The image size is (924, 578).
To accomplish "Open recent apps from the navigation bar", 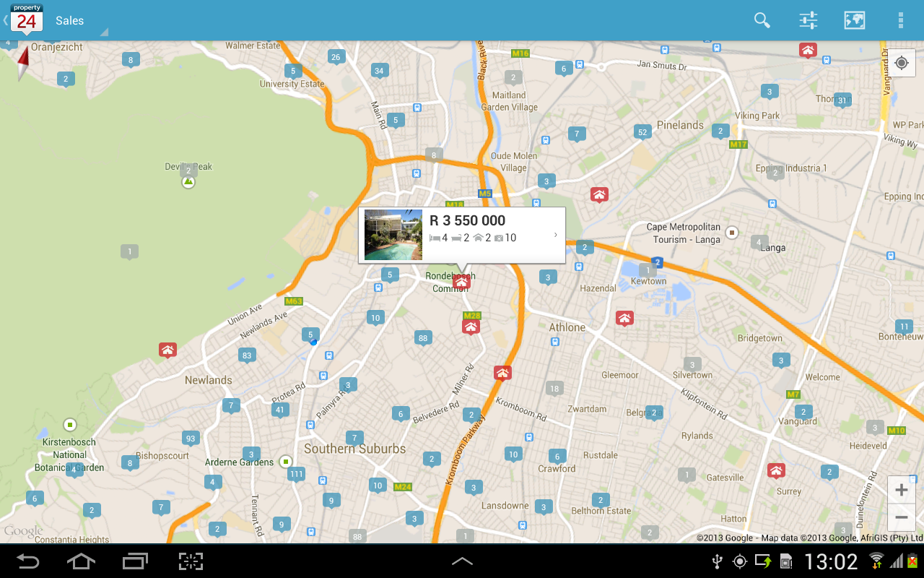I will coord(134,561).
